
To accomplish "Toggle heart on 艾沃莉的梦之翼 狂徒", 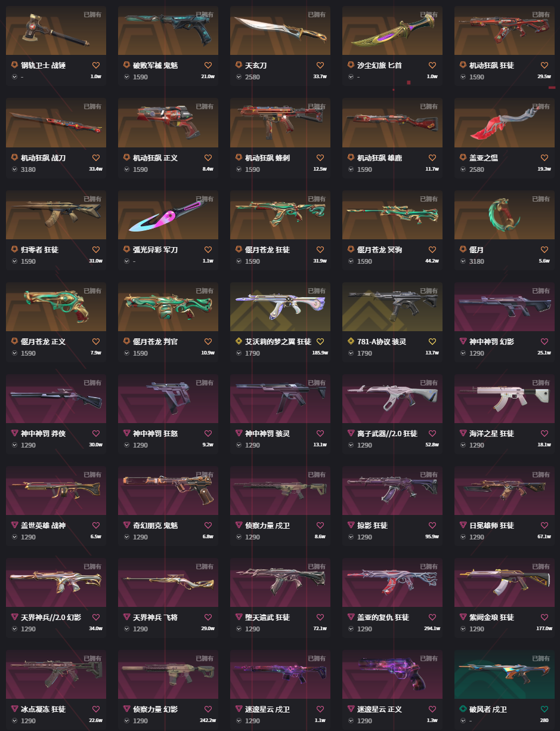I will (320, 341).
